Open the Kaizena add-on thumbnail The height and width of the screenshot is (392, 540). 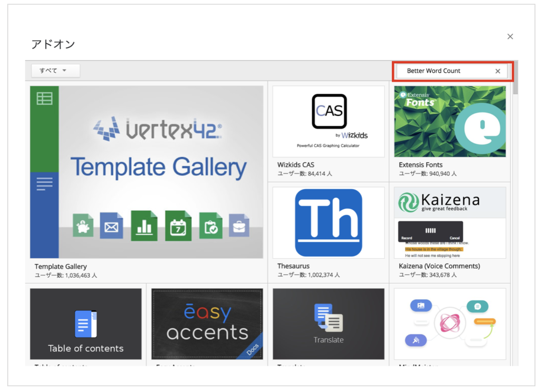pyautogui.click(x=450, y=223)
